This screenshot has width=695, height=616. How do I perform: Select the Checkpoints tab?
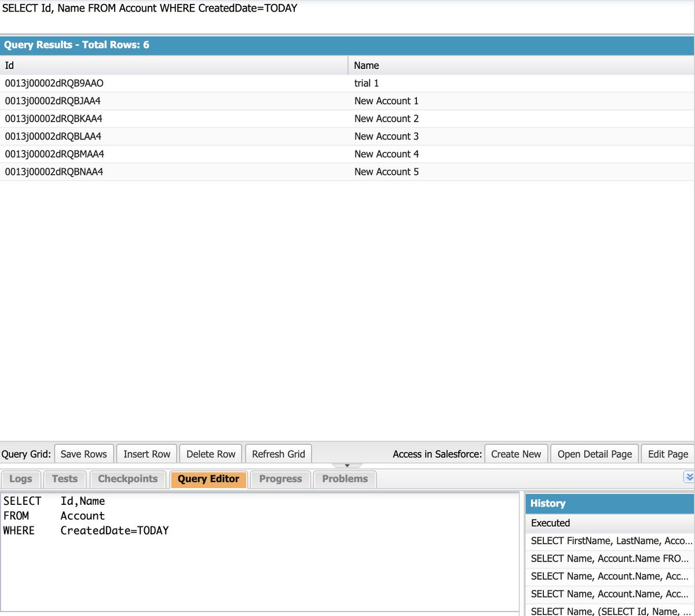(x=127, y=479)
